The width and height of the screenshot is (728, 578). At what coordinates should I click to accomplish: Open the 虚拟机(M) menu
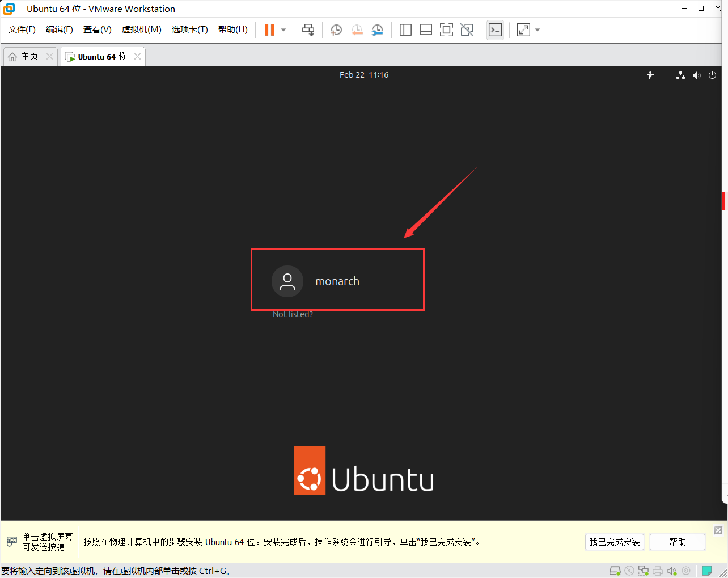[x=141, y=29]
